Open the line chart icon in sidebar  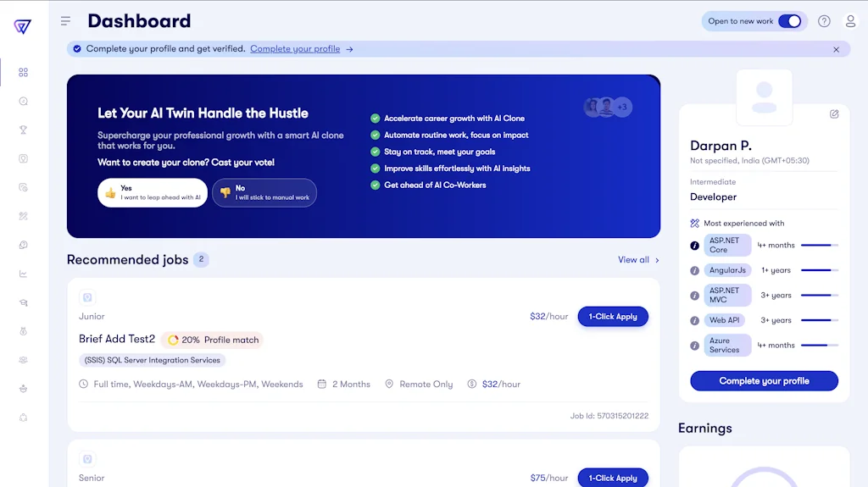click(24, 274)
